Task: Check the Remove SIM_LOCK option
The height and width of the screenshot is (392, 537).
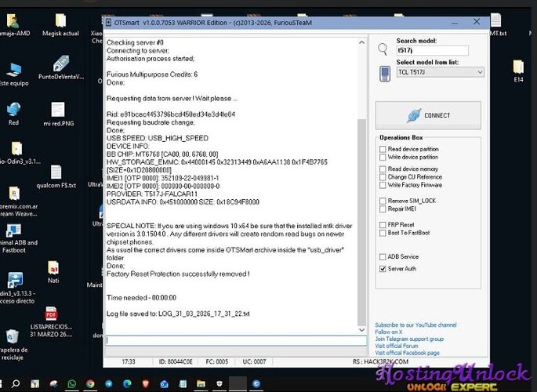Action: pos(382,201)
